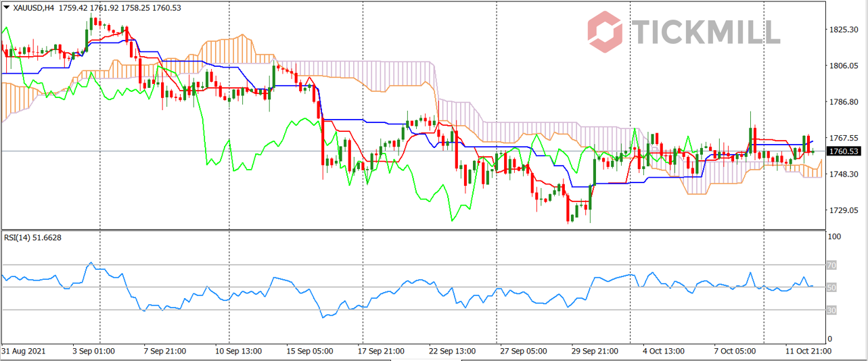868x361 pixels.
Task: Click the 1748.30 price axis label
Action: coord(843,174)
